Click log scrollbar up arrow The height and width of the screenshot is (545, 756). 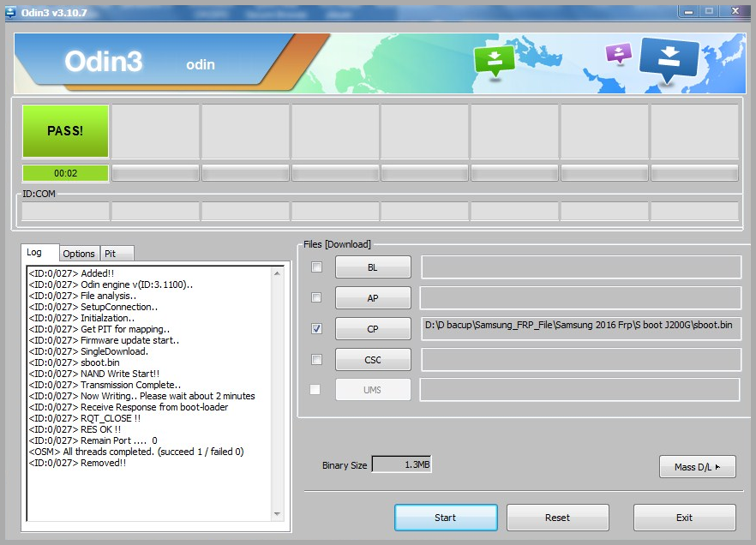pyautogui.click(x=277, y=273)
